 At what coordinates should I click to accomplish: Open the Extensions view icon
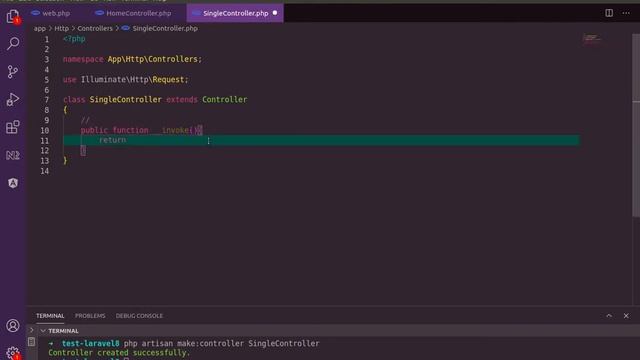(13, 127)
